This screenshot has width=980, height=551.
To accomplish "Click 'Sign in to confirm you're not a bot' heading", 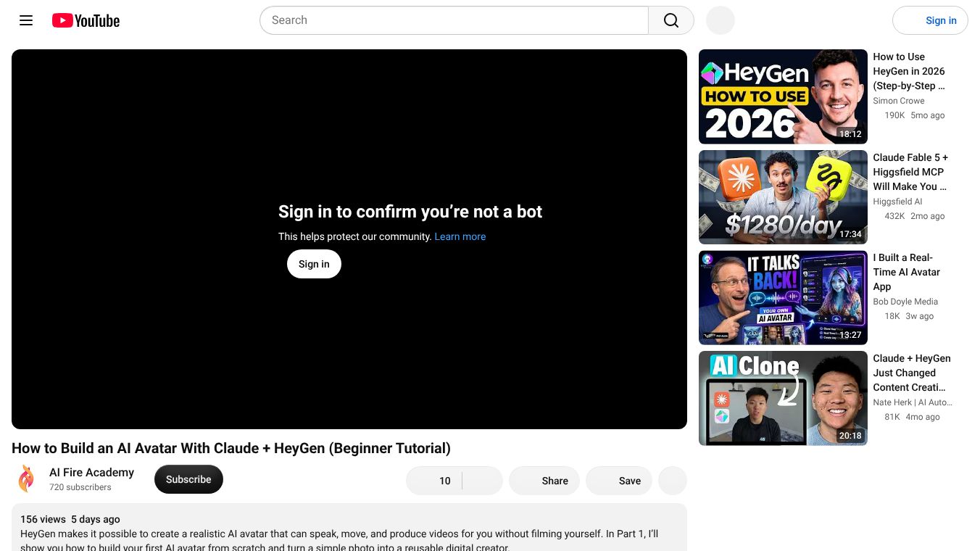I will pyautogui.click(x=410, y=212).
